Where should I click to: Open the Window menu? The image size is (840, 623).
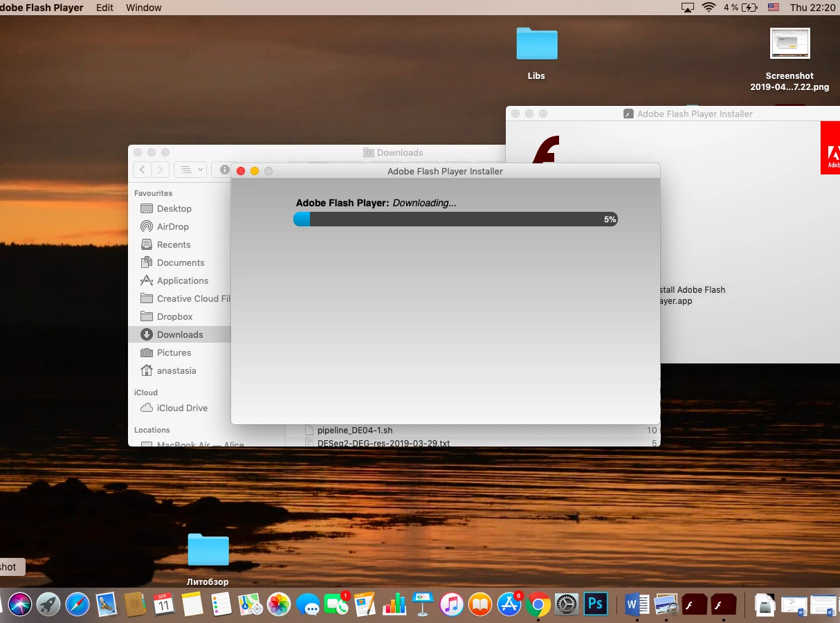[x=144, y=8]
